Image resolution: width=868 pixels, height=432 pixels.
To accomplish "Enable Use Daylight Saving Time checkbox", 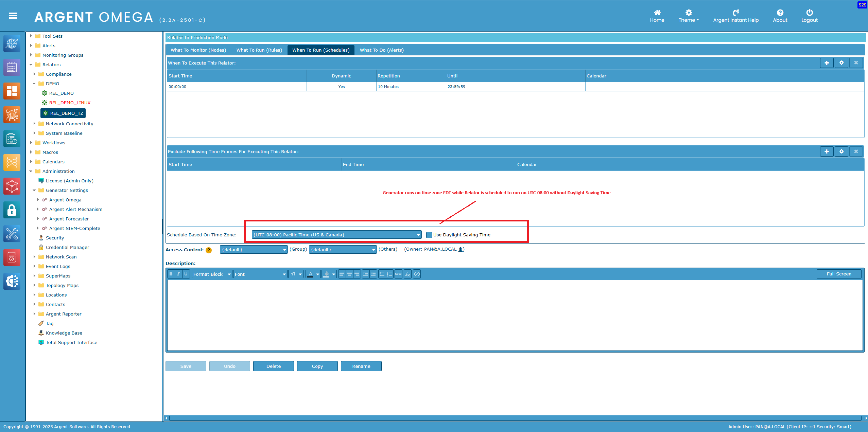I will tap(429, 235).
